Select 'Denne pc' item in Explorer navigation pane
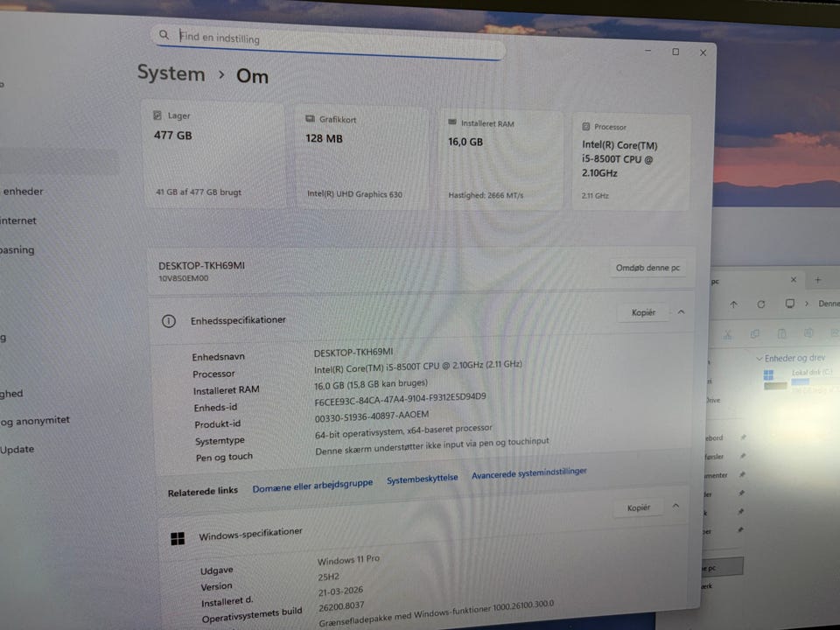 pyautogui.click(x=724, y=567)
